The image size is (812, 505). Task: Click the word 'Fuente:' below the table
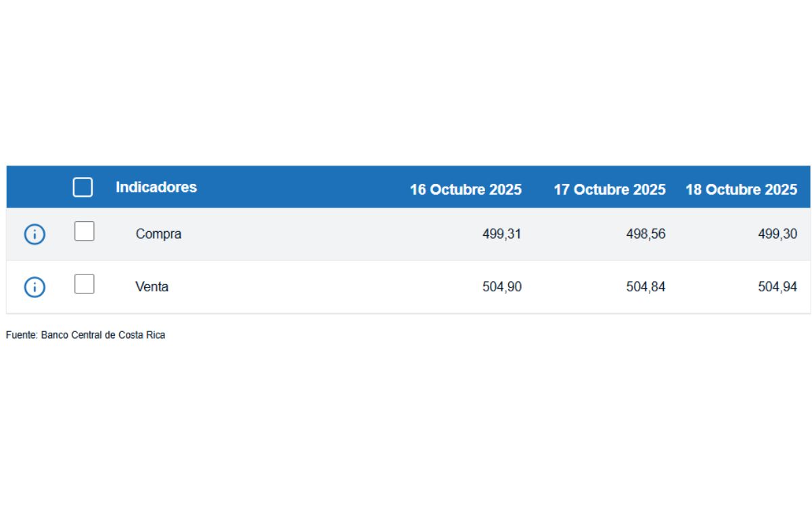[22, 335]
